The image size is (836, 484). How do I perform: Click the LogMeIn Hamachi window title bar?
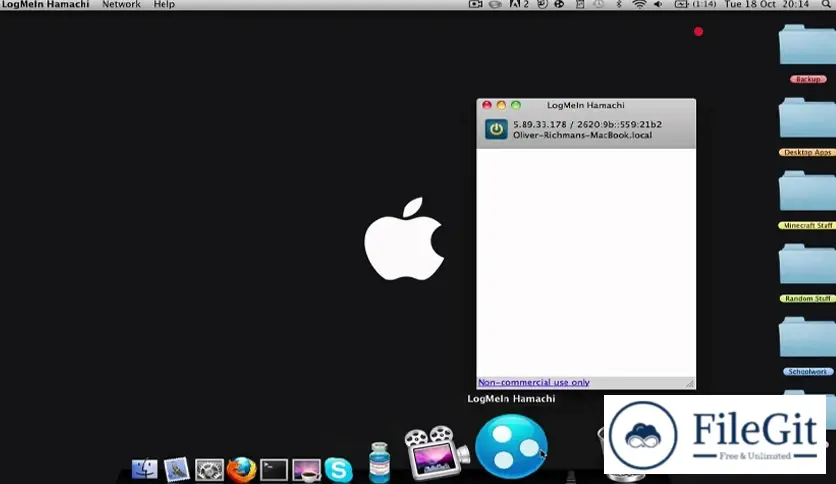pyautogui.click(x=585, y=105)
